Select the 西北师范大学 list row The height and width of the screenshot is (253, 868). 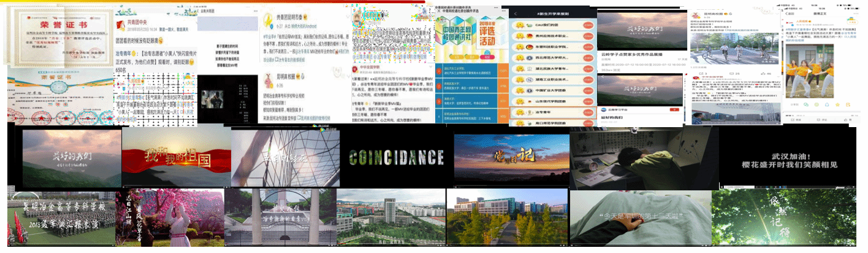pos(553,58)
